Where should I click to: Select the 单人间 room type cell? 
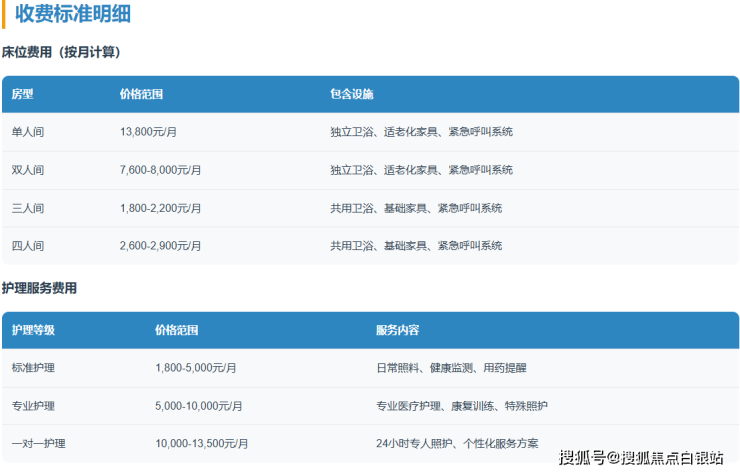(28, 132)
